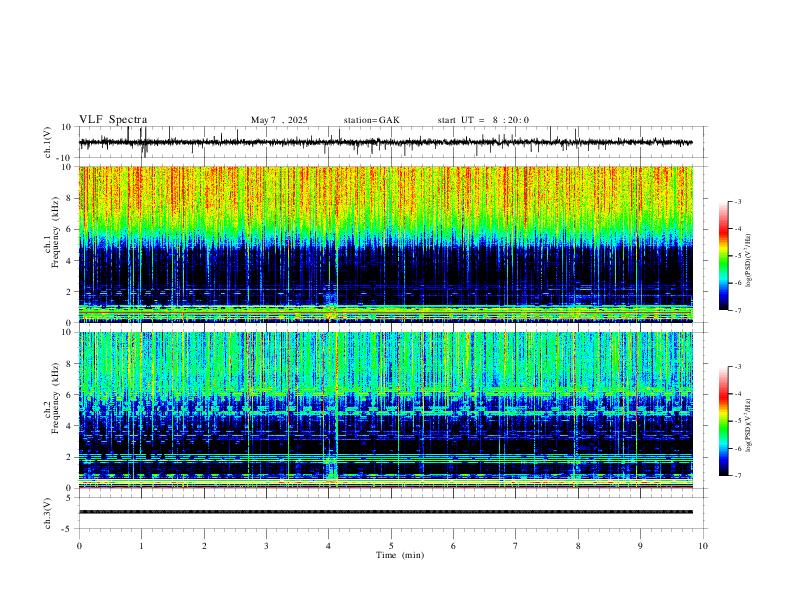Click the 'ch.1(V)' waveform axis label
This screenshot has width=792, height=612.
[48, 142]
